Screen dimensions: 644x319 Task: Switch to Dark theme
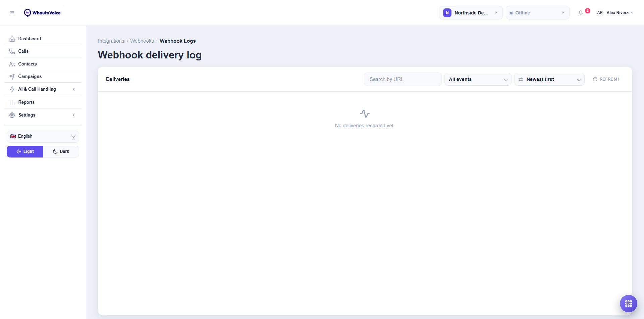pos(61,151)
